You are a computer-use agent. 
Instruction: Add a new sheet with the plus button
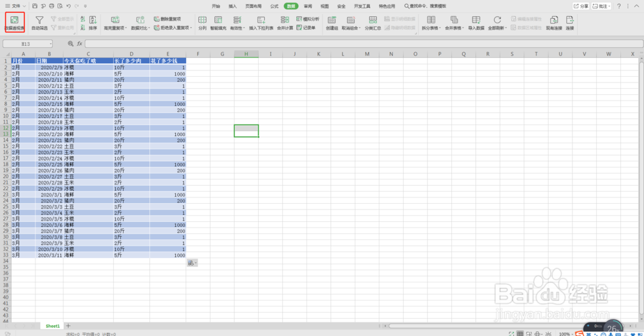point(68,326)
